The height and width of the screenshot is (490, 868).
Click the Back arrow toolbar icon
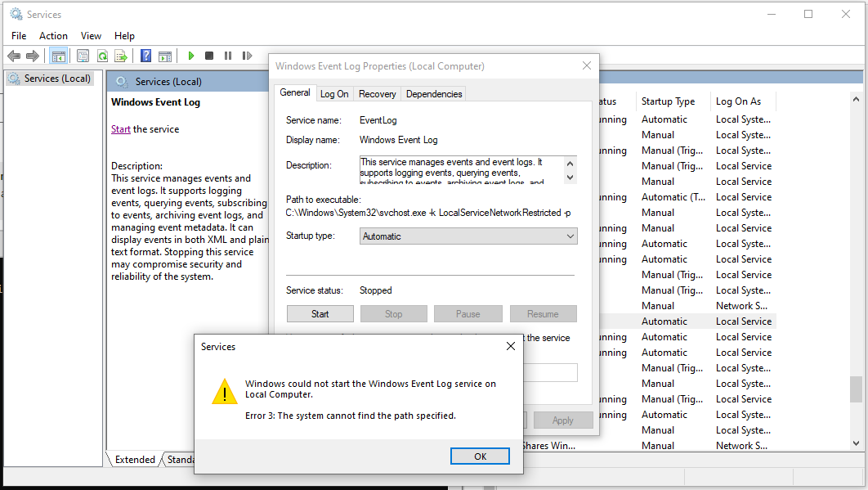pos(14,56)
